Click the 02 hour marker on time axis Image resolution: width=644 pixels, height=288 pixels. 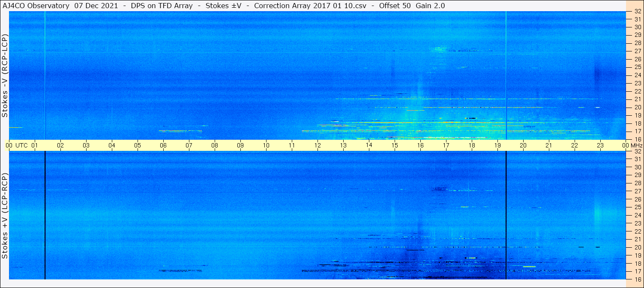(x=60, y=145)
